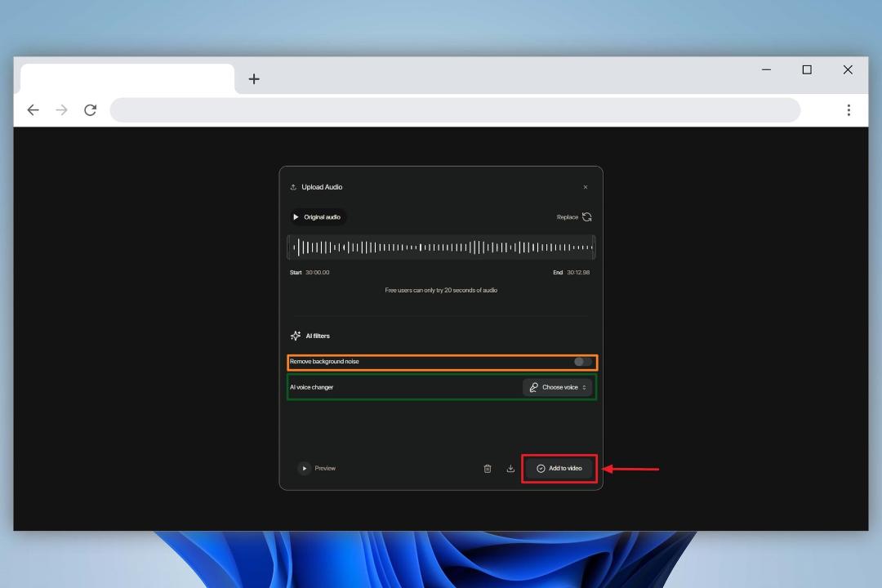Click the audio waveform track
Viewport: 882px width, 588px height.
(x=441, y=247)
